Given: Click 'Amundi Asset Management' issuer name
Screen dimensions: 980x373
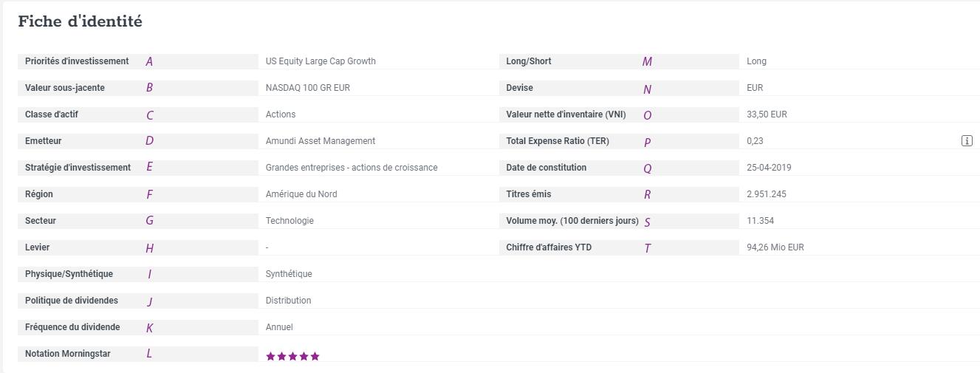Looking at the screenshot, I should click(321, 141).
